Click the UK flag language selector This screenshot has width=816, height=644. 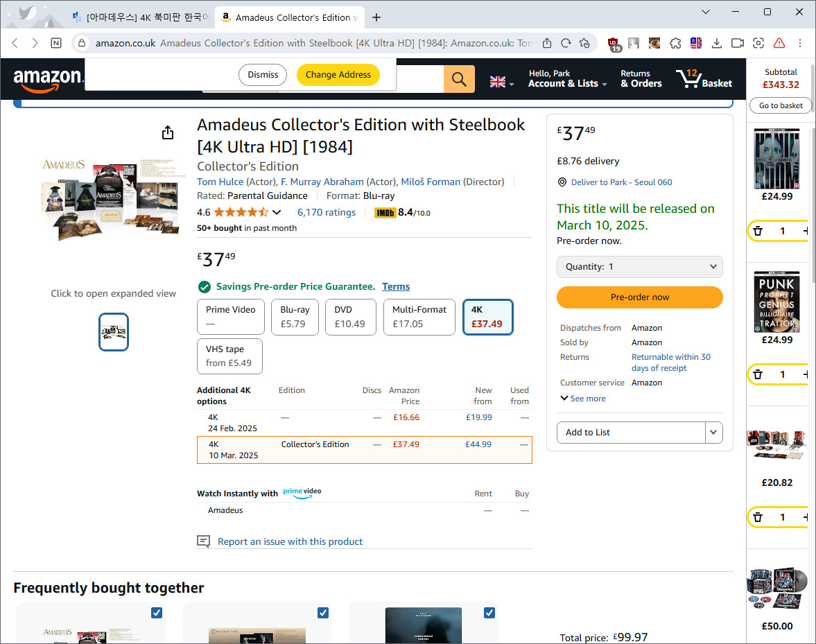(502, 82)
